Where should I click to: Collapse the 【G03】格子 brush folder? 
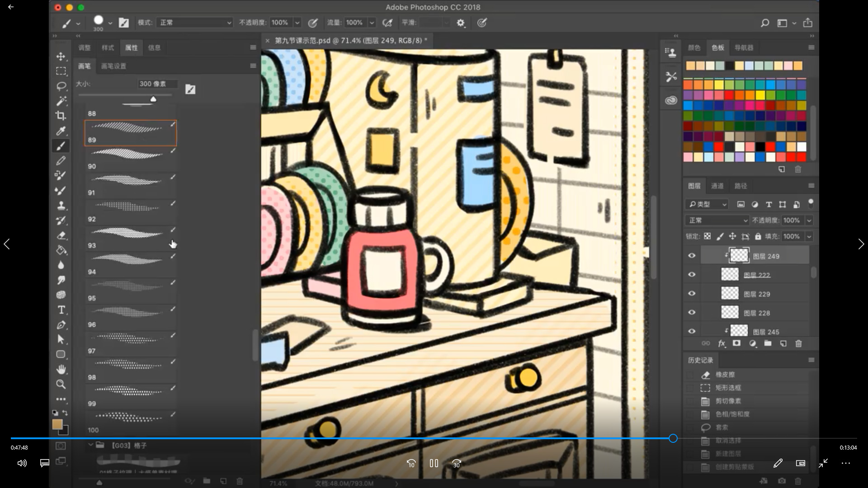(x=90, y=445)
